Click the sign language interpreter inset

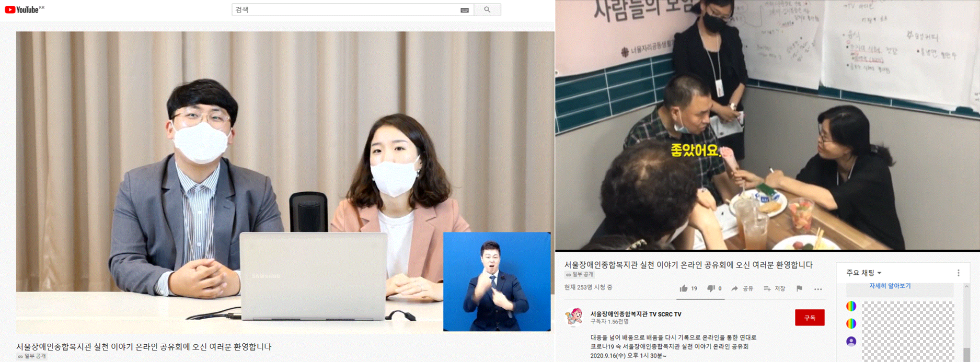coord(497,282)
